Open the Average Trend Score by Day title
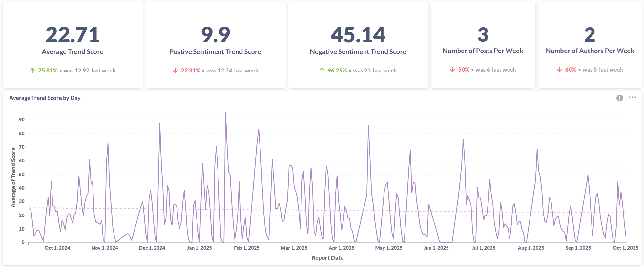The image size is (644, 267). pos(45,98)
